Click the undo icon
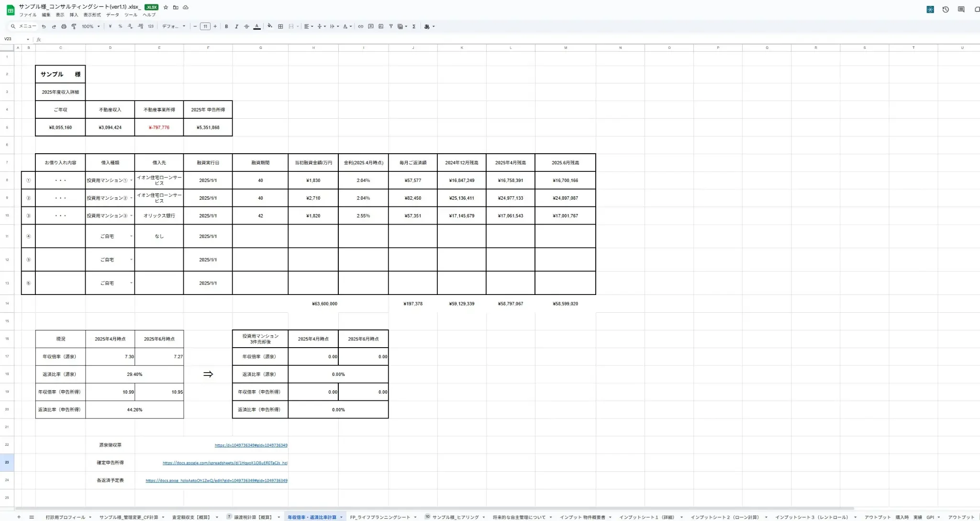This screenshot has width=980, height=521. [44, 26]
